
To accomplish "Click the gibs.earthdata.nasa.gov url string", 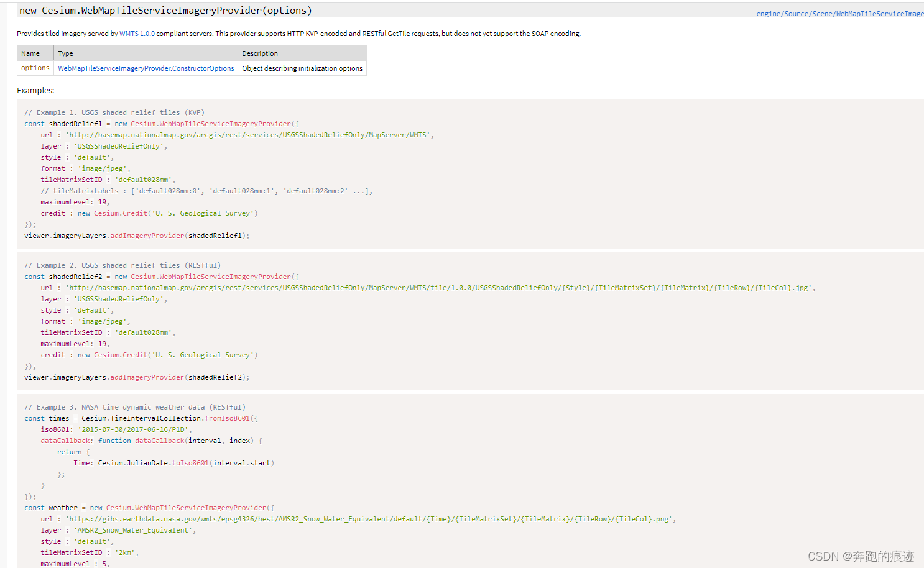I will click(371, 519).
